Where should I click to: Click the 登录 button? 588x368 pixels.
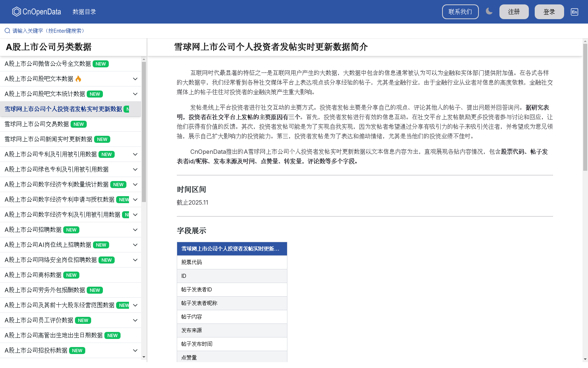pyautogui.click(x=549, y=12)
